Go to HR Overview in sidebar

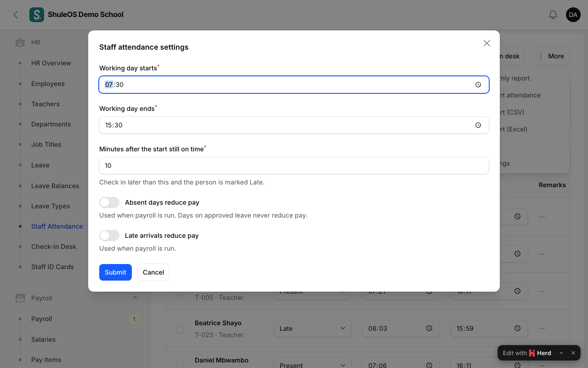point(51,63)
